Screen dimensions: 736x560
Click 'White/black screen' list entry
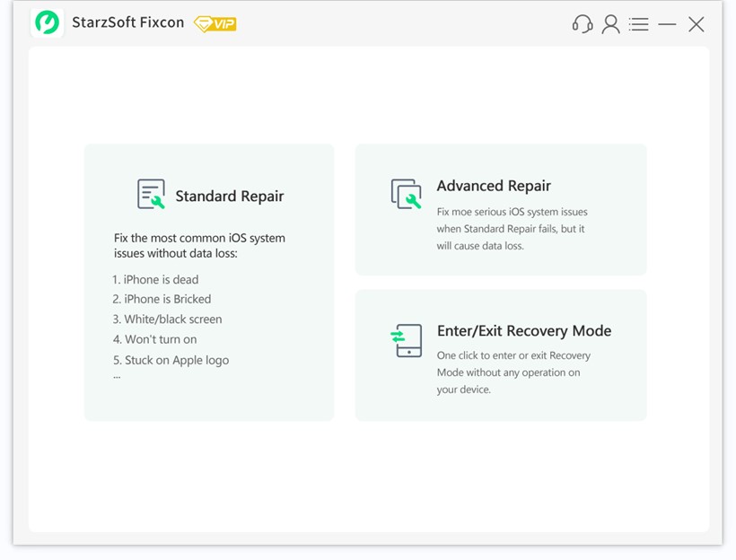(168, 319)
